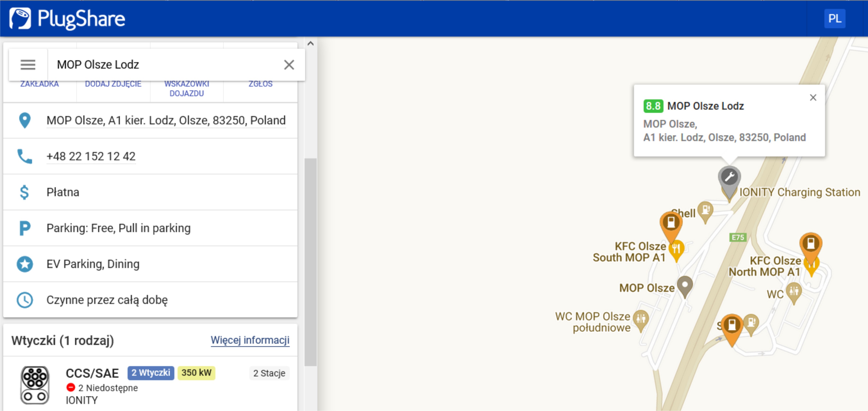Click the red unavailable status icon
Image resolution: width=868 pixels, height=411 pixels.
pos(70,388)
